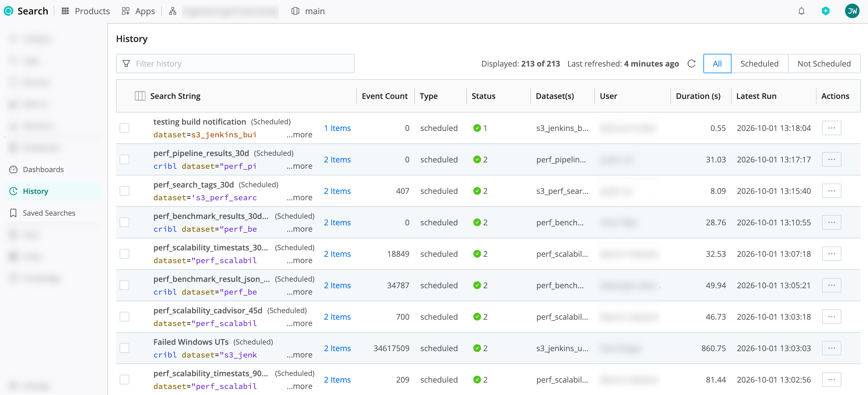The width and height of the screenshot is (868, 395).
Task: Tick the perf_search_tags_30d row checkbox
Action: point(124,191)
